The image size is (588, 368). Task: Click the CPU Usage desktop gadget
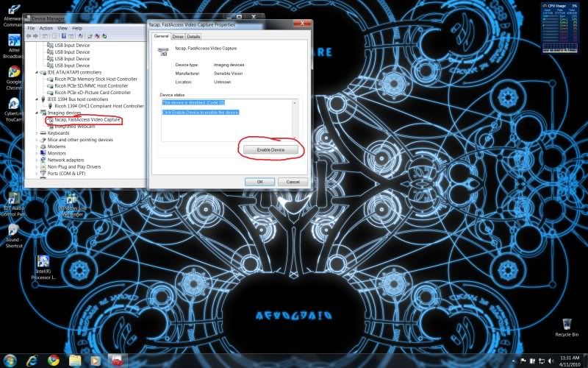coord(560,27)
